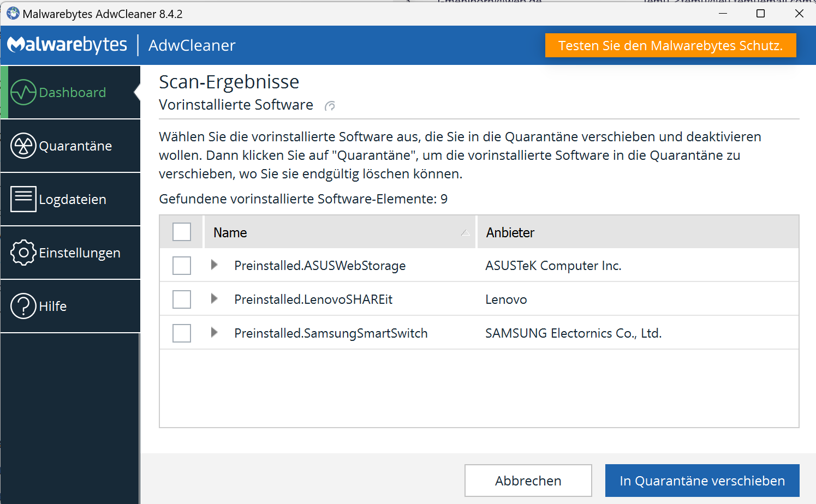The image size is (816, 504).
Task: Click the AdwCleaner title bar app icon
Action: 13,14
